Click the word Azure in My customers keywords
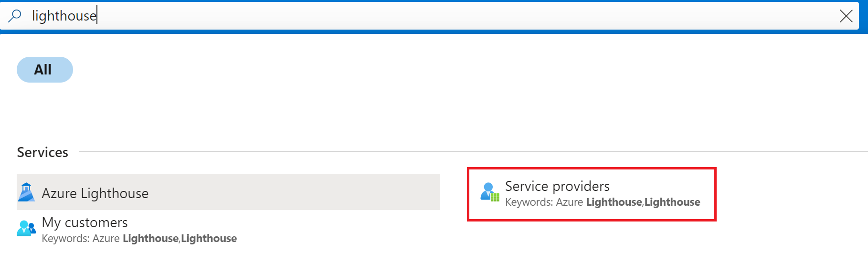868x253 pixels. point(106,238)
